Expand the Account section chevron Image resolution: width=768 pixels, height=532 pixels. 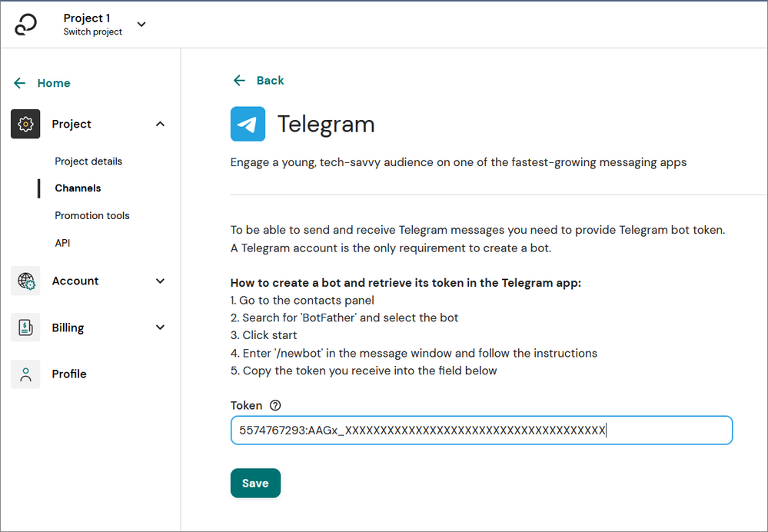(x=160, y=281)
